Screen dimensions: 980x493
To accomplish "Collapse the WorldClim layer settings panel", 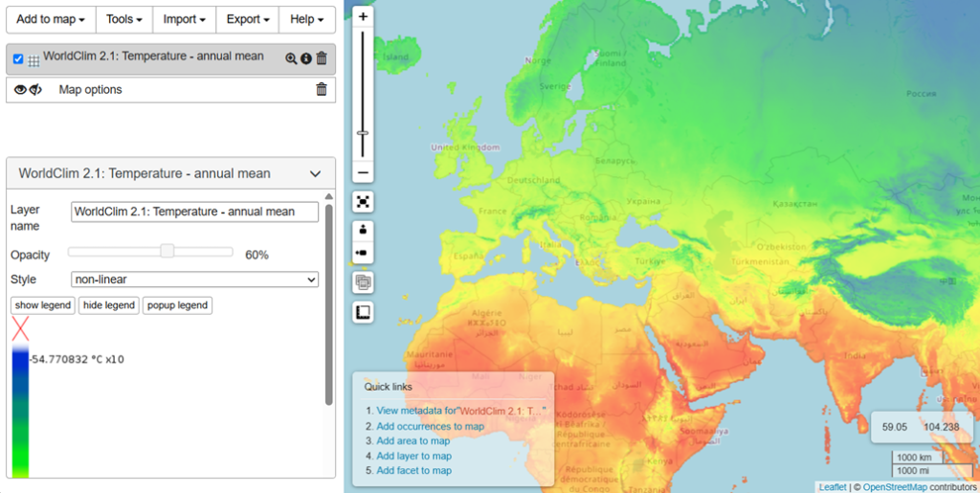I will pyautogui.click(x=316, y=174).
